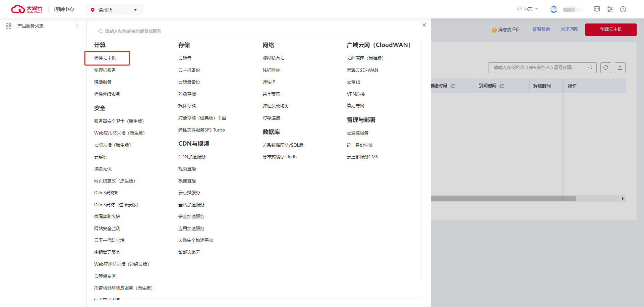The height and width of the screenshot is (307, 644).
Task: Open 算力专网
Action: (x=355, y=106)
